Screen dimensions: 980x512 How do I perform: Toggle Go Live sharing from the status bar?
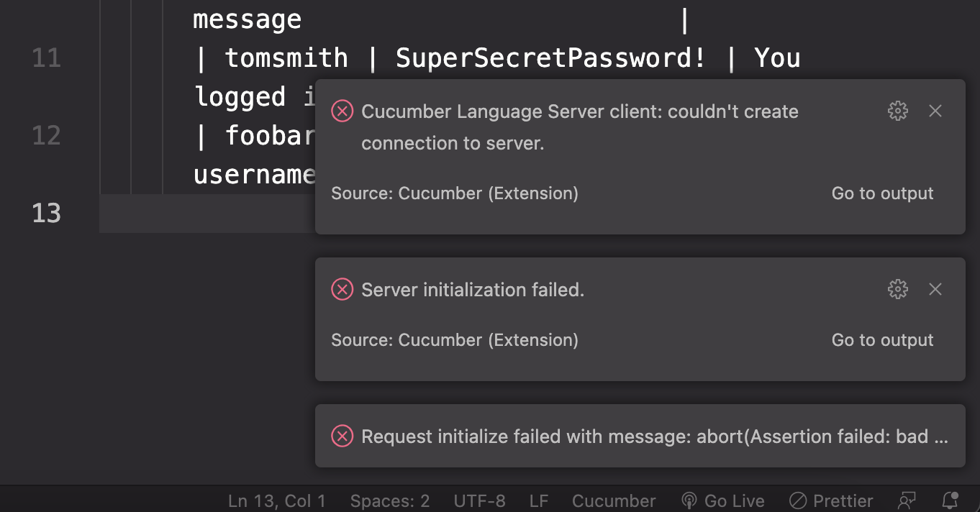click(x=722, y=500)
